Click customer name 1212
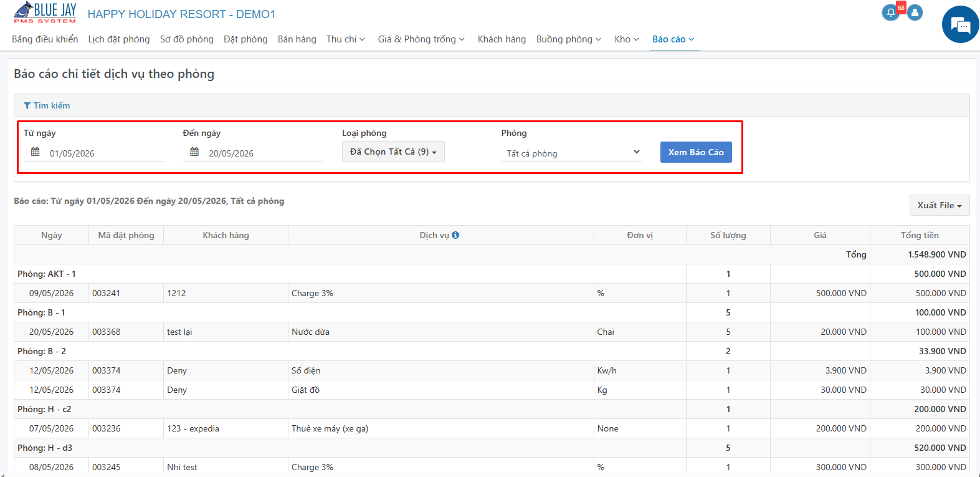This screenshot has height=477, width=980. (176, 293)
